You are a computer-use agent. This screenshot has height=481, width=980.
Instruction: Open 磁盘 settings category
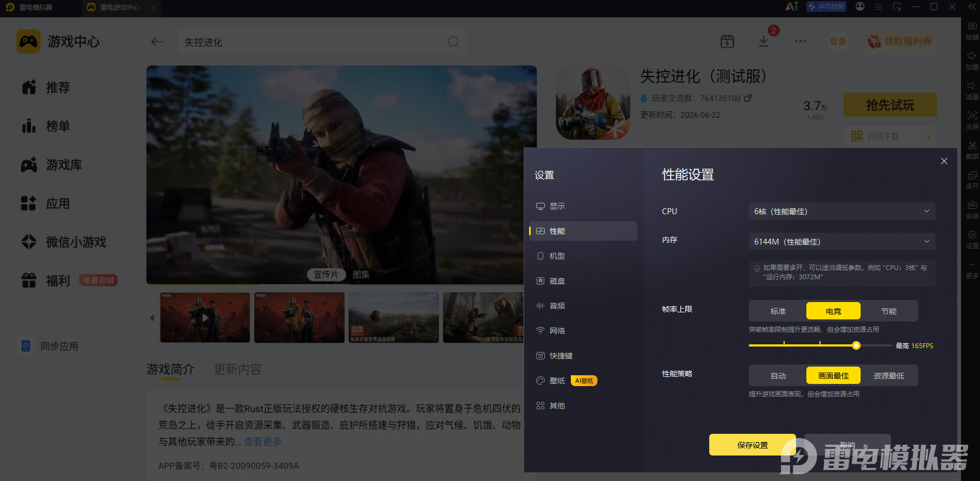pos(583,281)
